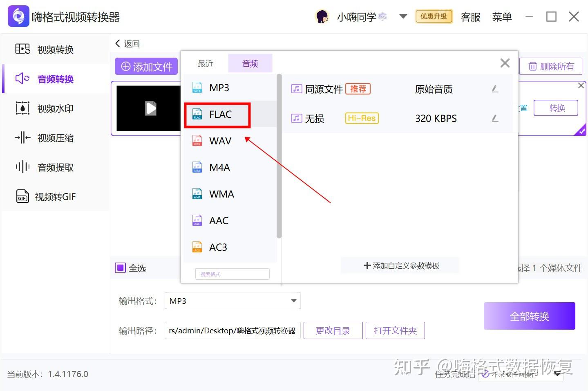Open the 菜单 menu
The width and height of the screenshot is (588, 391).
[502, 17]
